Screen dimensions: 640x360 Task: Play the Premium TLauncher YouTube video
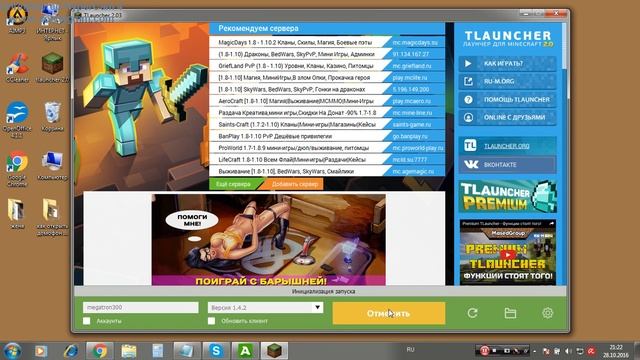point(507,256)
